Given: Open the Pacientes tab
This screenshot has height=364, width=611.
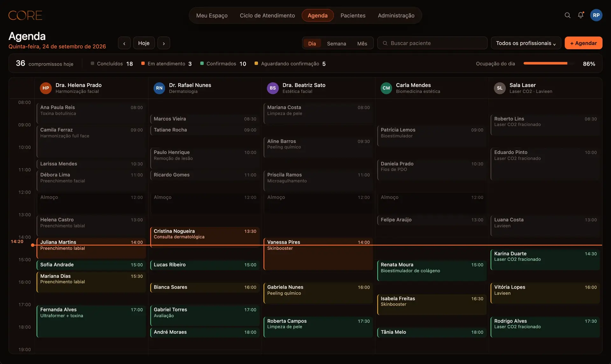Looking at the screenshot, I should 353,15.
